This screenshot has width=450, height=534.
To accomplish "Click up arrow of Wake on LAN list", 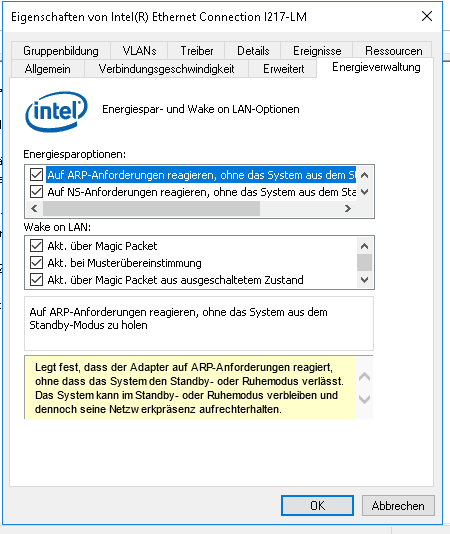I will tap(364, 246).
